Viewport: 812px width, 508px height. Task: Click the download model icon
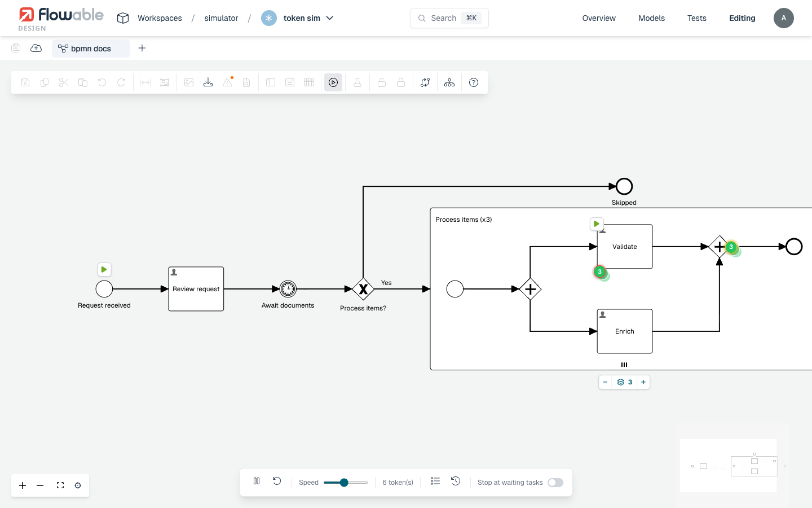[208, 82]
